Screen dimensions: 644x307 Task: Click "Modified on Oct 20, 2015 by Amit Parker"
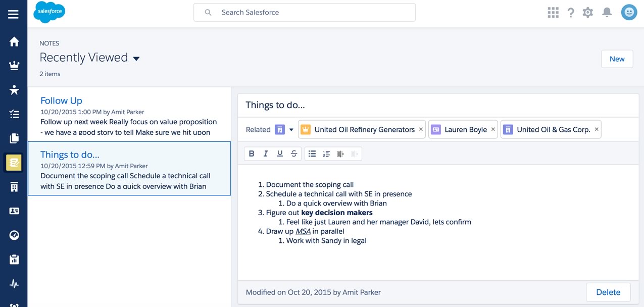(x=313, y=292)
